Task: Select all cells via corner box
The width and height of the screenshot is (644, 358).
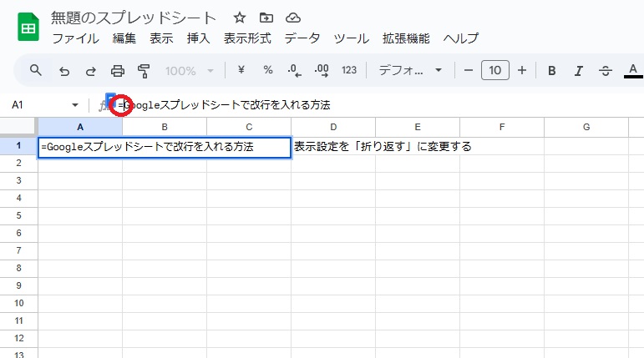Action: point(18,127)
